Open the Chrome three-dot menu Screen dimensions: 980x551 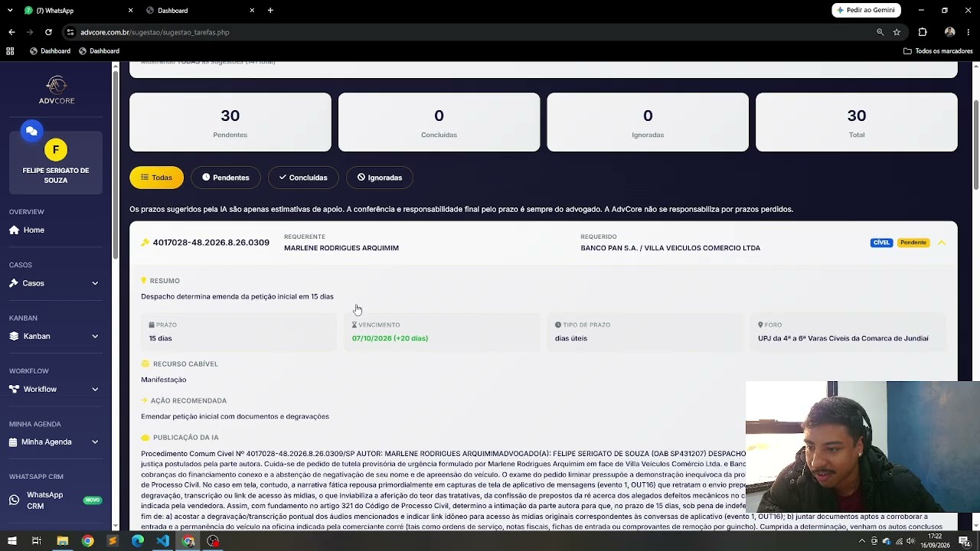click(969, 32)
